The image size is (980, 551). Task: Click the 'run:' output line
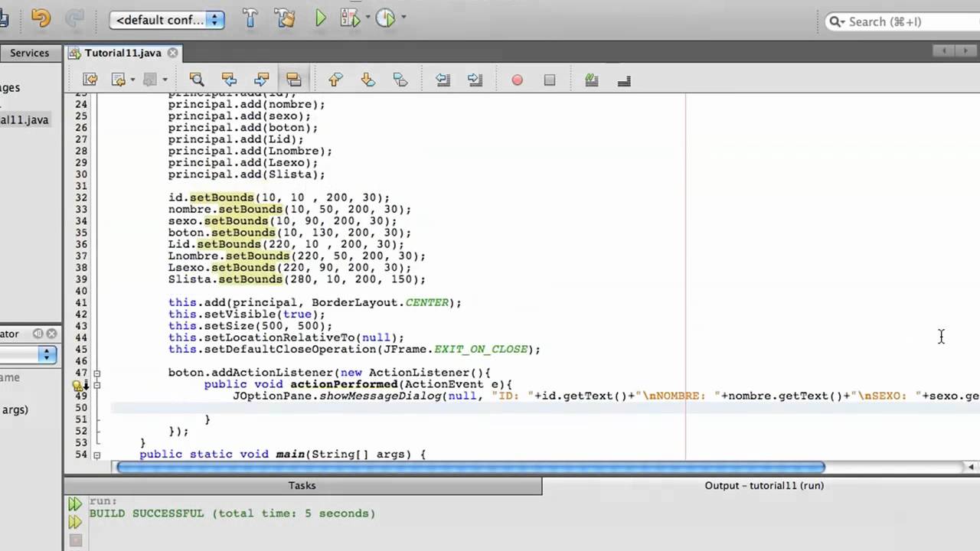(103, 501)
